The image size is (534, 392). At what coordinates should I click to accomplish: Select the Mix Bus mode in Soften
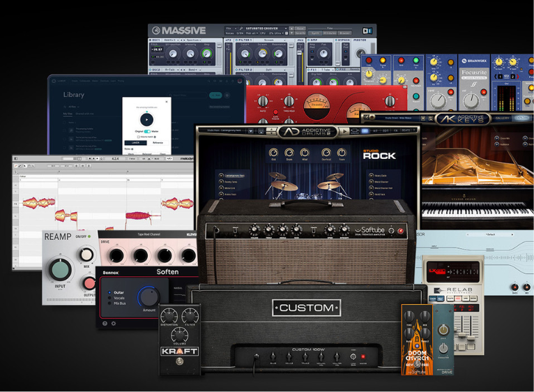[117, 303]
